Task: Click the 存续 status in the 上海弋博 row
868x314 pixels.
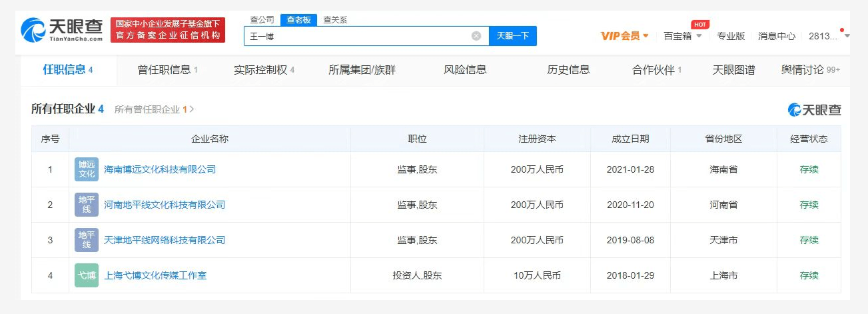Action: tap(809, 275)
